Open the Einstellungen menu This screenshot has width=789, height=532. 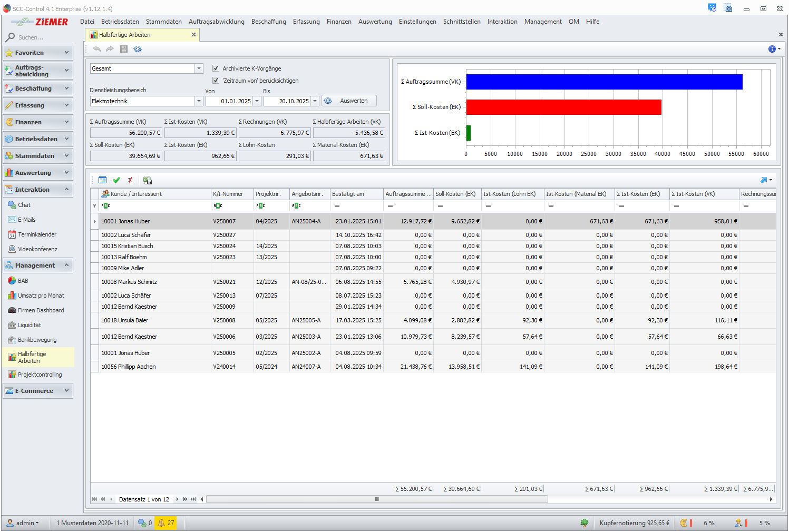(417, 22)
